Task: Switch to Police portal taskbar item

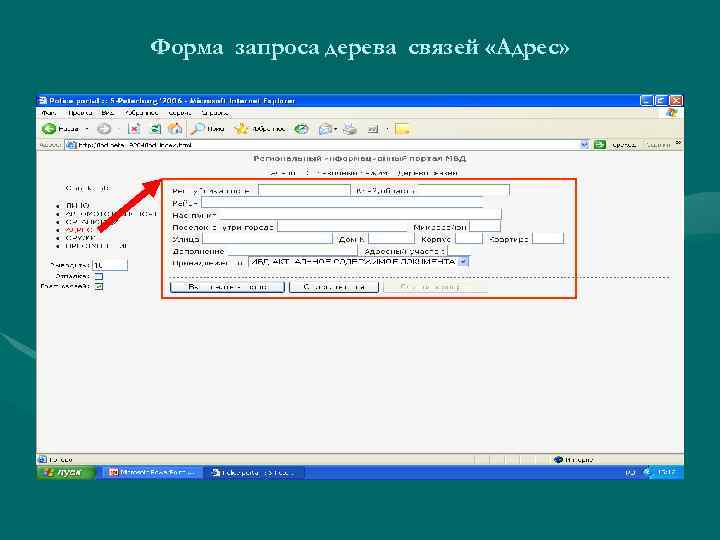Action: [x=254, y=472]
